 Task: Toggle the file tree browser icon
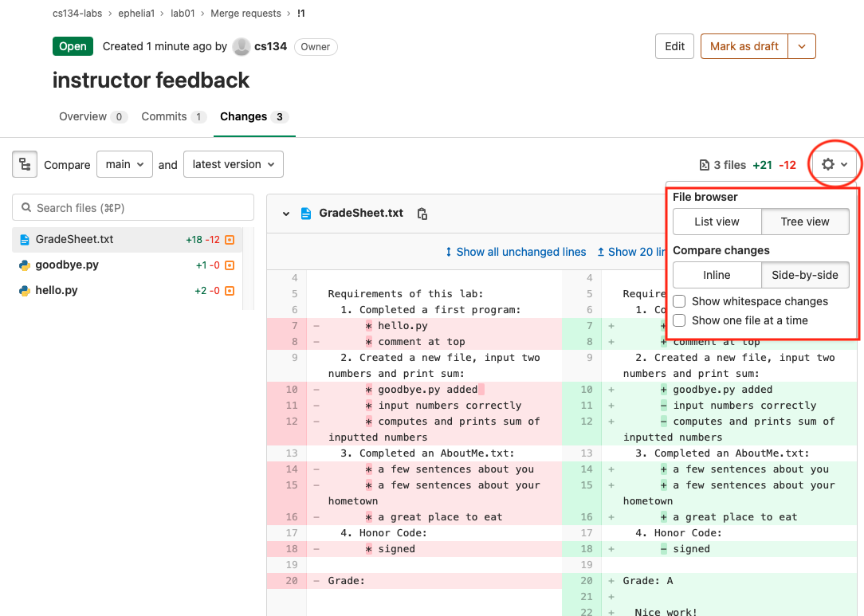(25, 164)
